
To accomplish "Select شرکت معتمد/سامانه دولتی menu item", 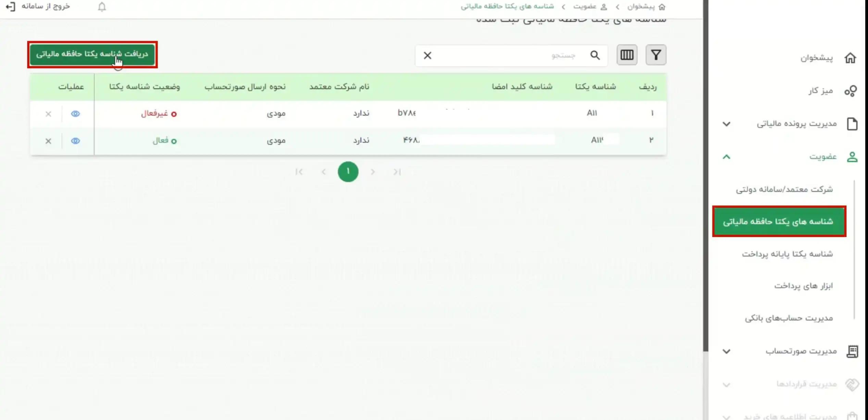I will point(784,189).
